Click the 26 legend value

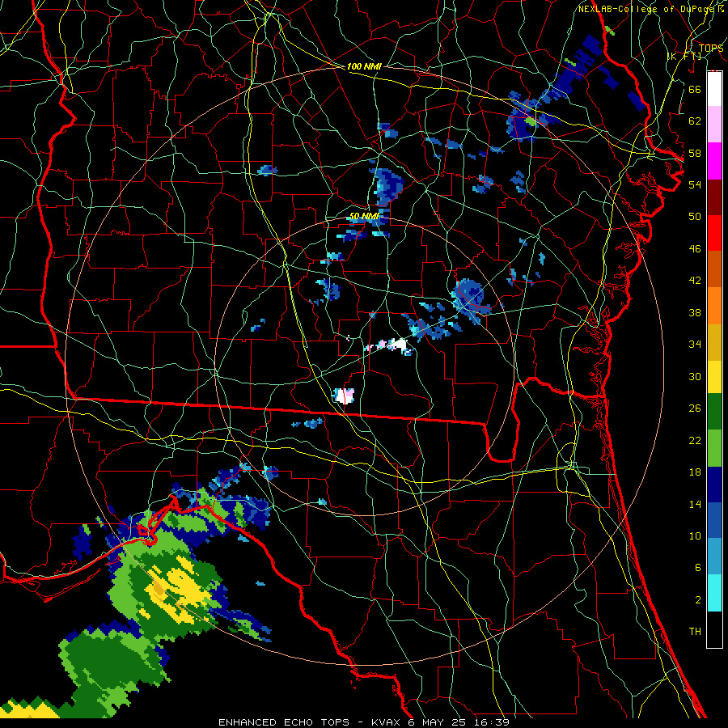(x=695, y=408)
